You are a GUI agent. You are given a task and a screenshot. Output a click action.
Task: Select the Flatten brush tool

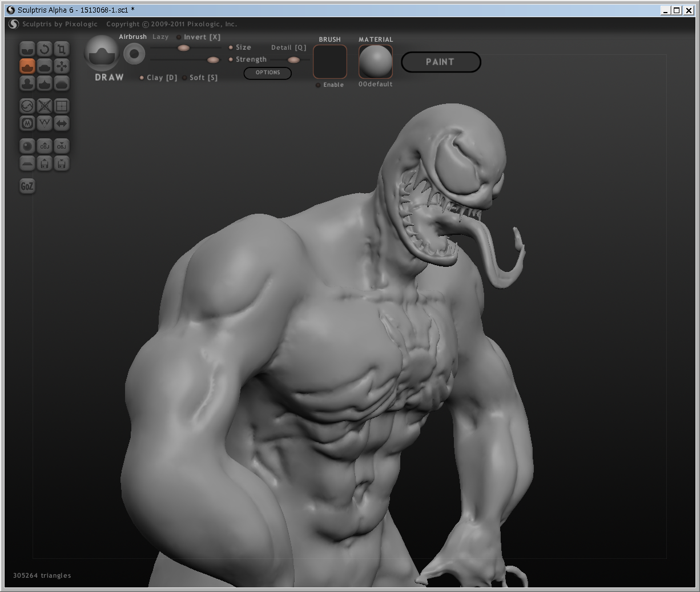click(x=45, y=66)
